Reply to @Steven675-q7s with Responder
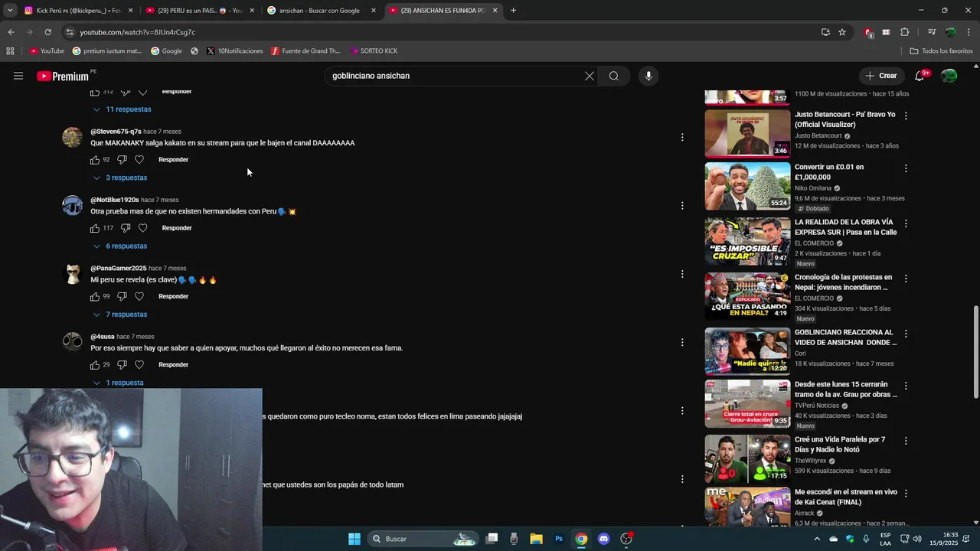The image size is (980, 551). 173,160
